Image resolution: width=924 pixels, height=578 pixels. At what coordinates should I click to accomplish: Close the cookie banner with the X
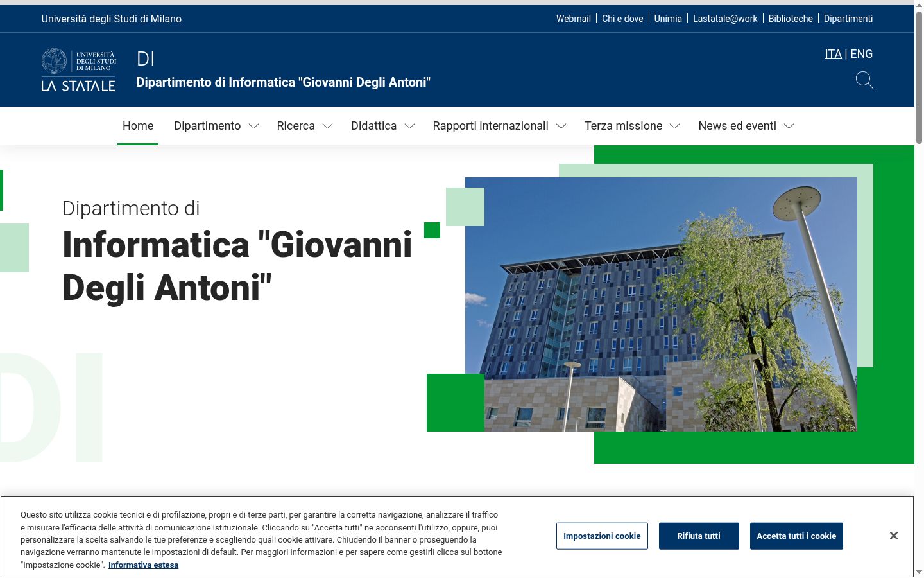coord(893,536)
